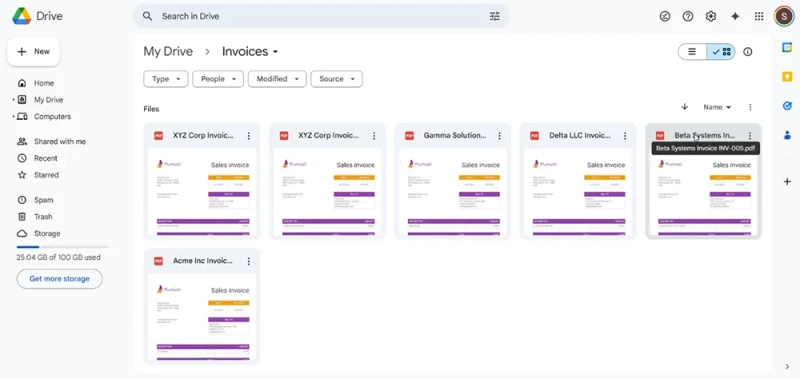
Task: Open the Name sort dropdown
Action: pos(717,107)
